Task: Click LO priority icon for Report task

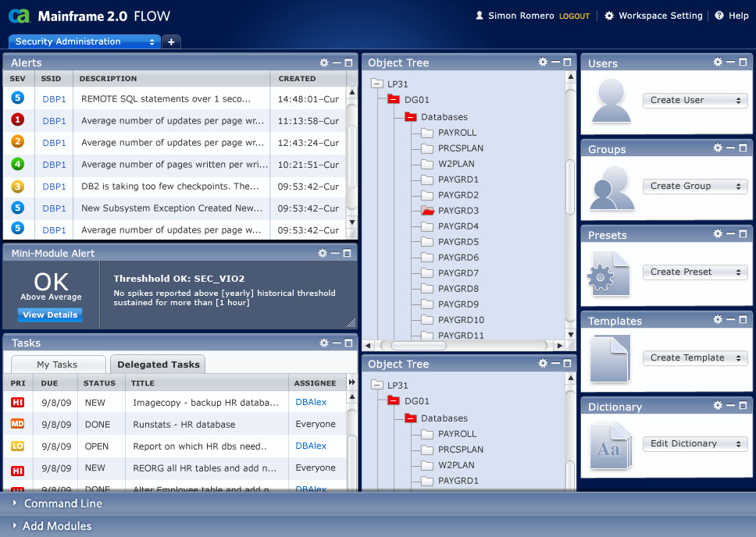Action: click(18, 446)
